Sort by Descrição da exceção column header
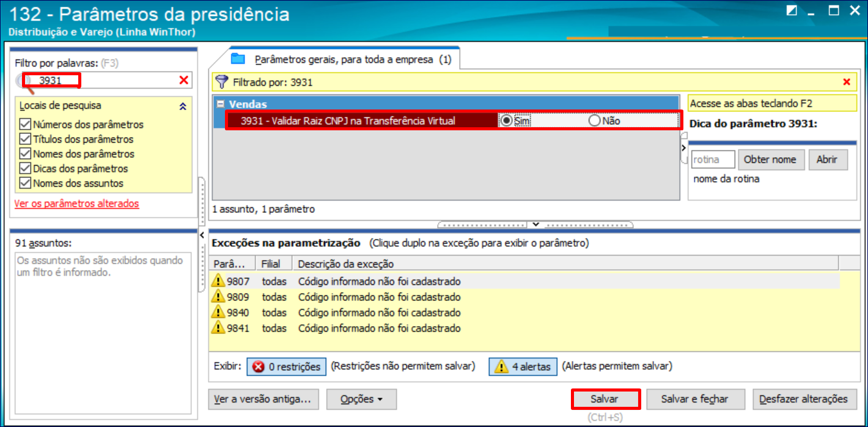Screen dimensions: 868x427 pyautogui.click(x=565, y=264)
